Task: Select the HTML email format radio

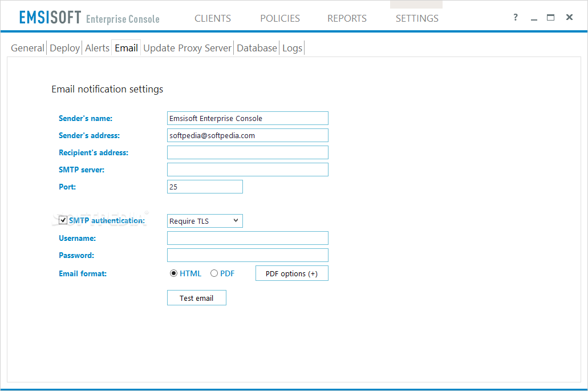Action: coord(173,273)
